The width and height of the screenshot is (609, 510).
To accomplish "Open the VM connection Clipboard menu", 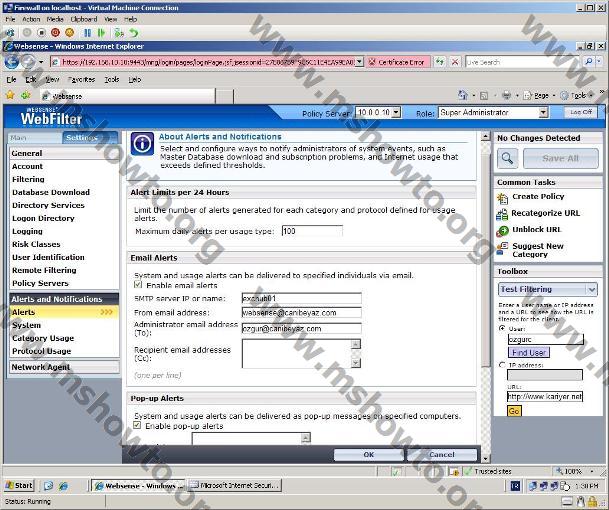I will (84, 19).
